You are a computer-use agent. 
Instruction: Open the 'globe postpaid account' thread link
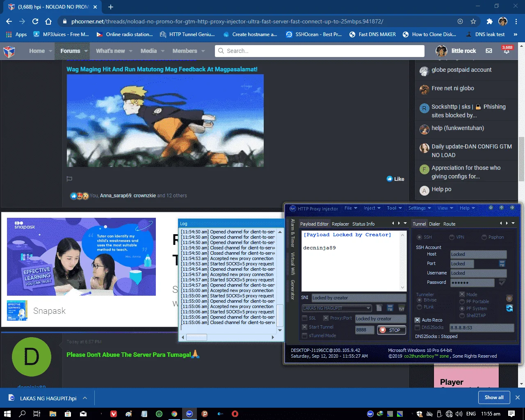pyautogui.click(x=461, y=70)
